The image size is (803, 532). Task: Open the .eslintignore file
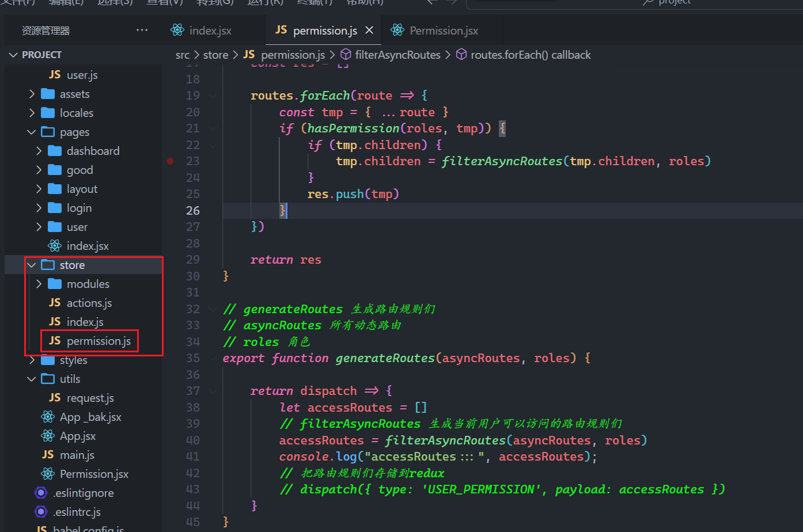point(84,493)
